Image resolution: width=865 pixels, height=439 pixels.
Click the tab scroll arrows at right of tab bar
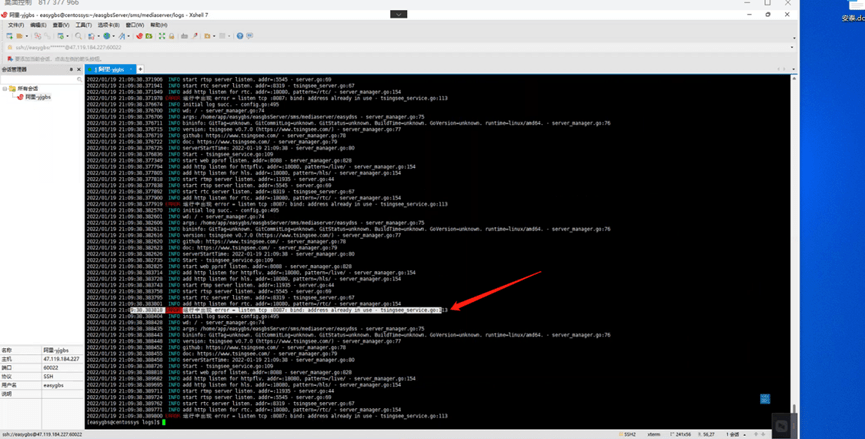pos(782,69)
